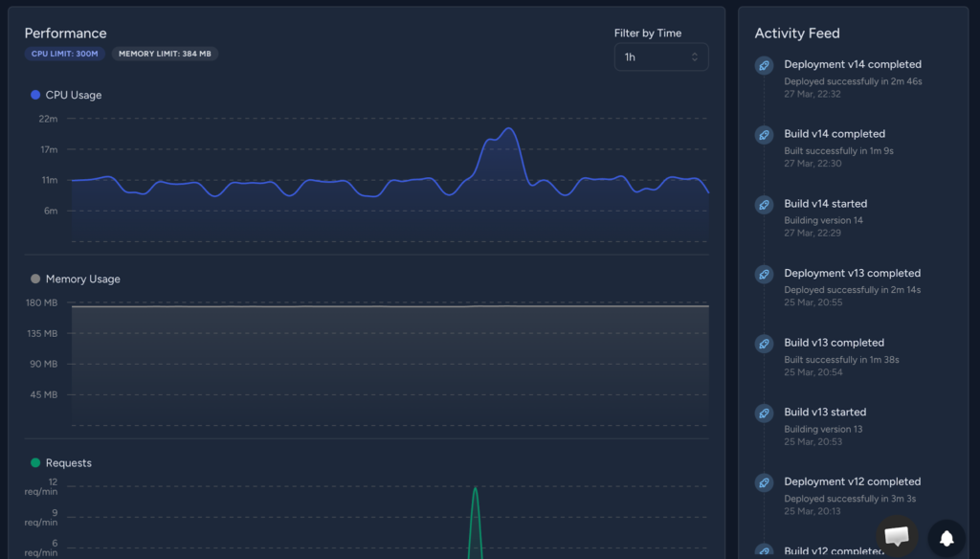Expand the 1h time range selector
Viewport: 980px width, 559px height.
coord(660,56)
